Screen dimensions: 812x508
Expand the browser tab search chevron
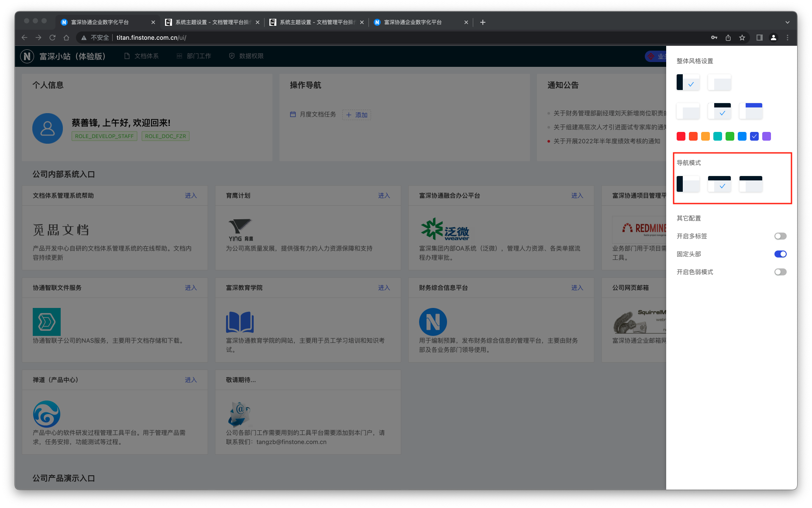pos(788,22)
